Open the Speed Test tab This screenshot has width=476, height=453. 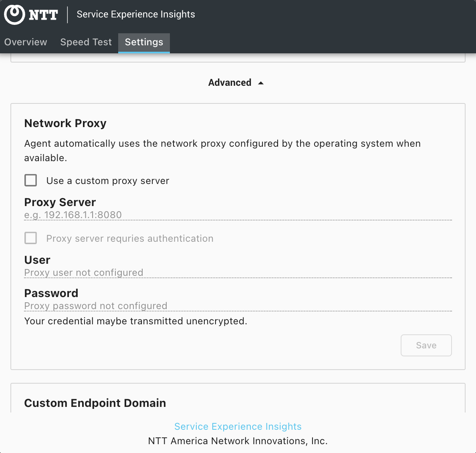pos(86,42)
